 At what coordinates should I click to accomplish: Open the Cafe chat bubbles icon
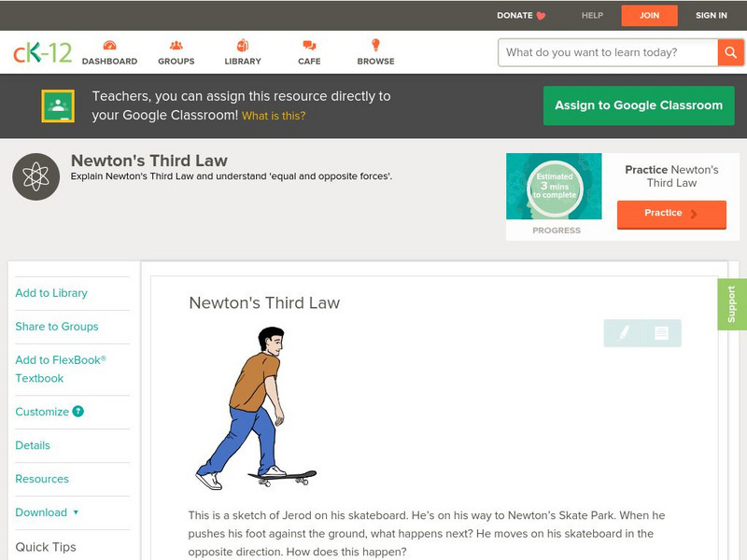(x=309, y=45)
